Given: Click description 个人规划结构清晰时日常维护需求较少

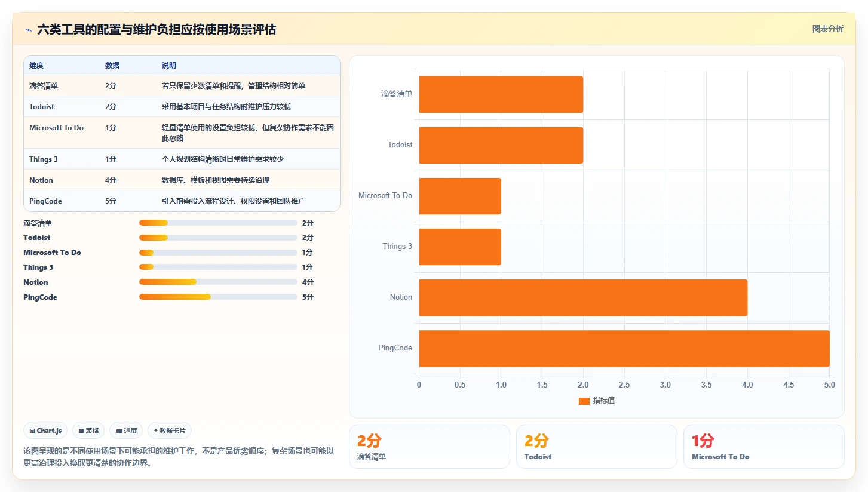Looking at the screenshot, I should (x=223, y=159).
